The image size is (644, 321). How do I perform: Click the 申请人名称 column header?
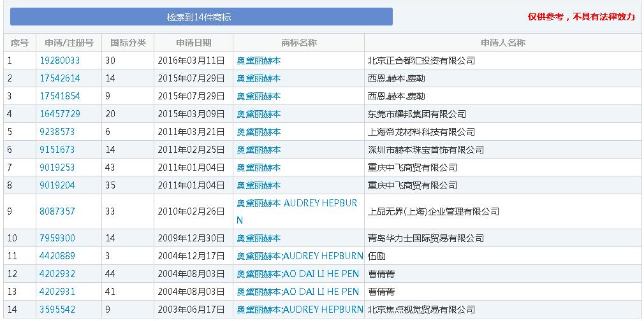[x=502, y=43]
